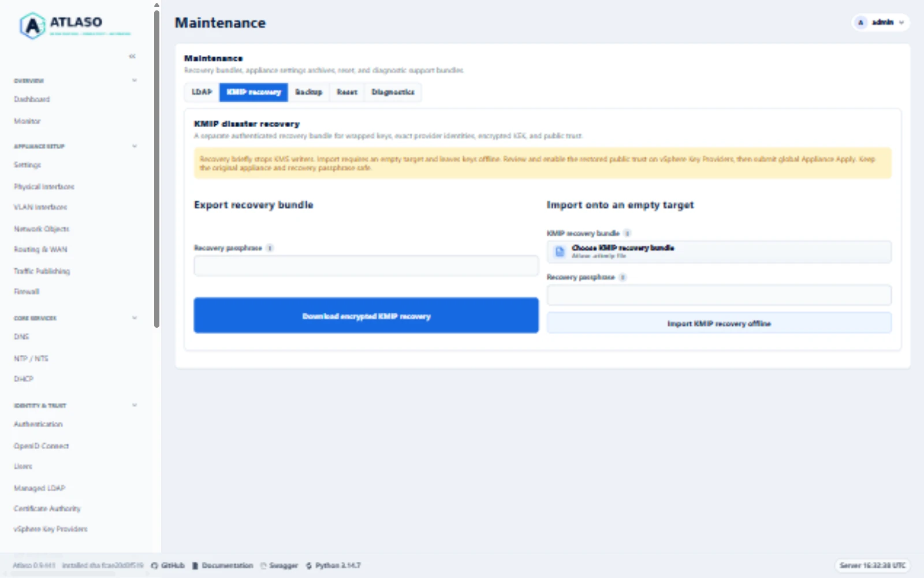Open Physical Interfaces page
Screen dimensions: 924x578
(44, 187)
